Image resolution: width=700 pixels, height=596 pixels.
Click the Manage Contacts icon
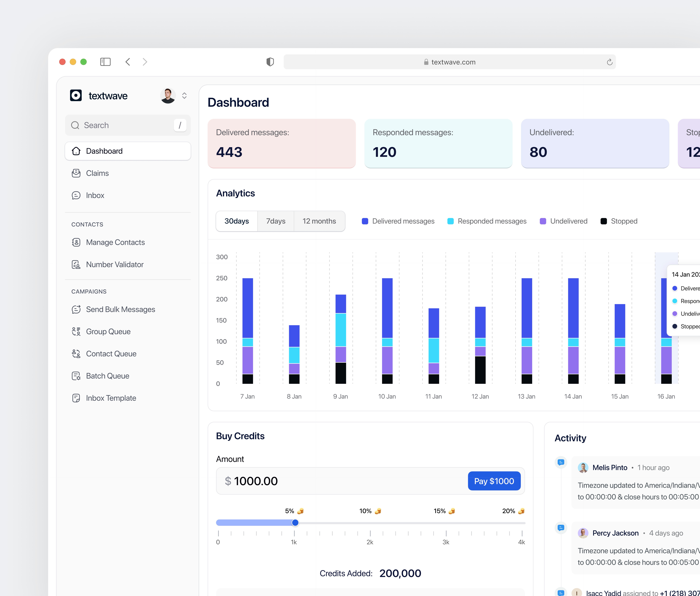(76, 242)
